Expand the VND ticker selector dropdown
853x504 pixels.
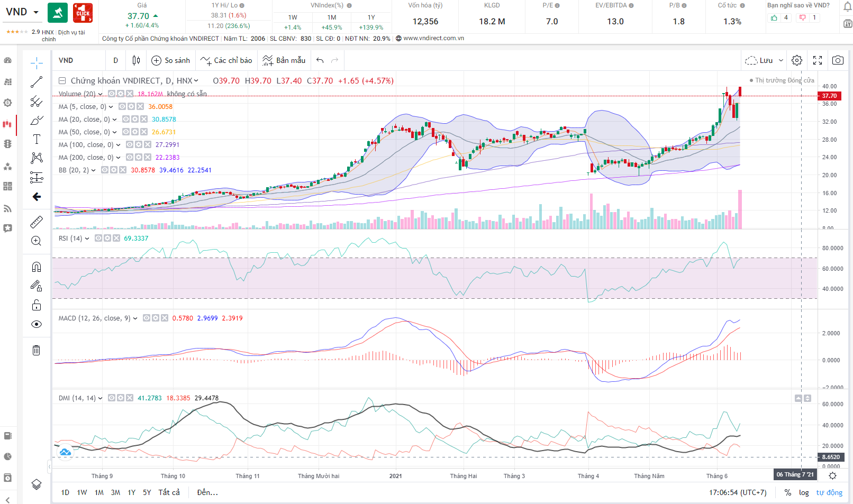pyautogui.click(x=36, y=12)
